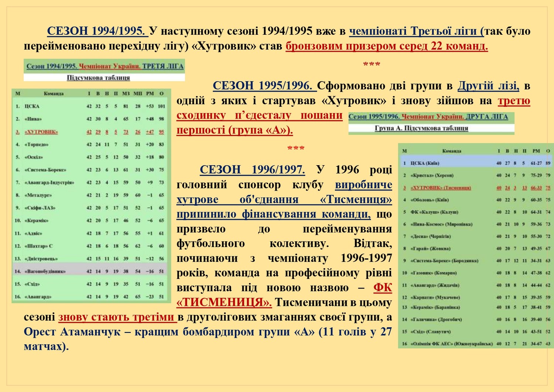Image resolution: width=554 pixels, height=392 pixels.
Task: Select the highlighted "ЦСКА (Київ)" team name
Action: (x=425, y=163)
